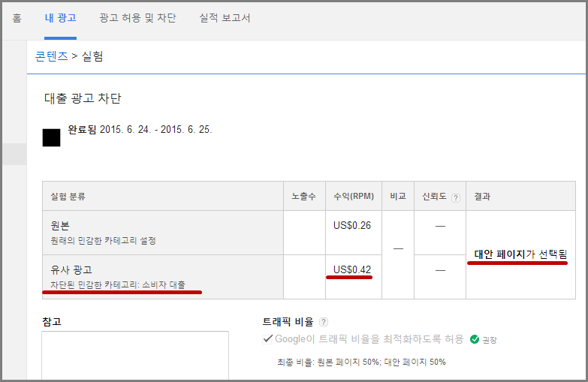Image resolution: width=588 pixels, height=382 pixels.
Task: Click the green 권장 checkmark icon
Action: click(x=475, y=339)
